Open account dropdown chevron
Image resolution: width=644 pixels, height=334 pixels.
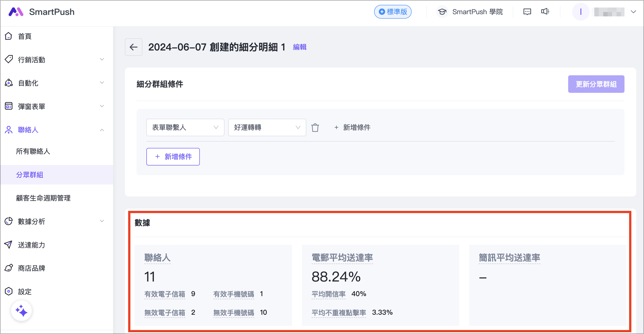click(633, 12)
